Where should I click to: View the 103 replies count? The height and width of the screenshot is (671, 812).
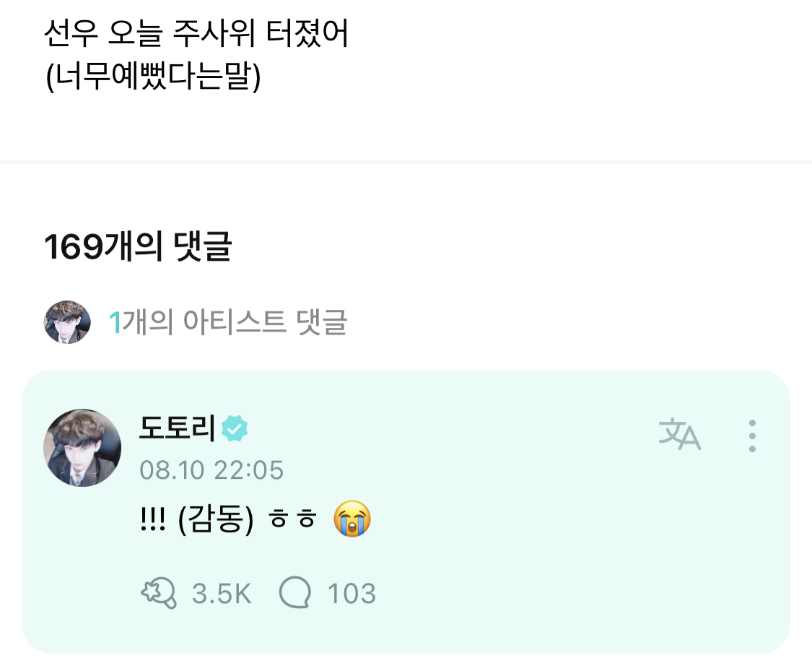[x=352, y=594]
